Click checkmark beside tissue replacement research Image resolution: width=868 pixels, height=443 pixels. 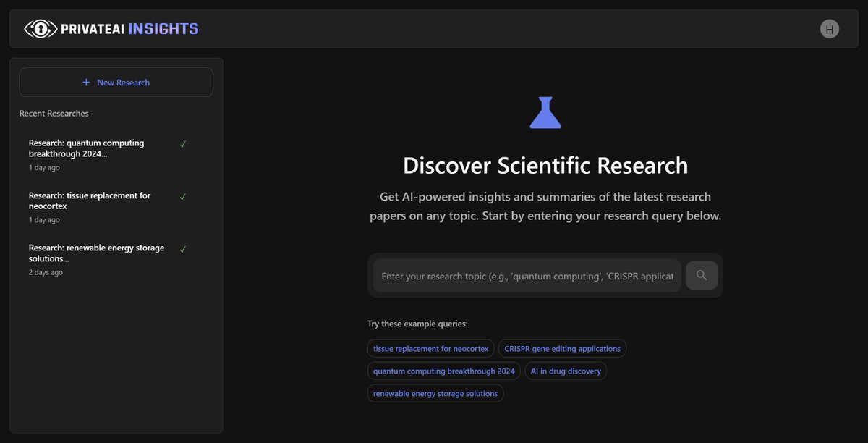point(183,196)
